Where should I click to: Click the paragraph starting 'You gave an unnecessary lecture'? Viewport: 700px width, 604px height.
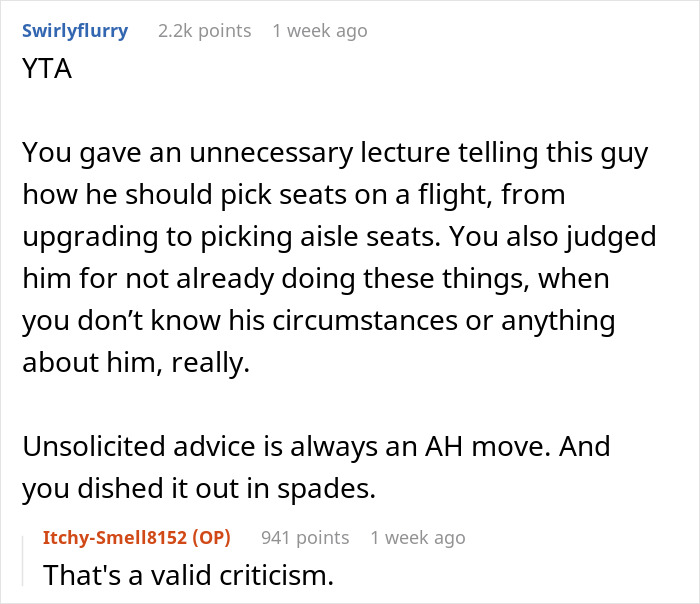(x=339, y=257)
